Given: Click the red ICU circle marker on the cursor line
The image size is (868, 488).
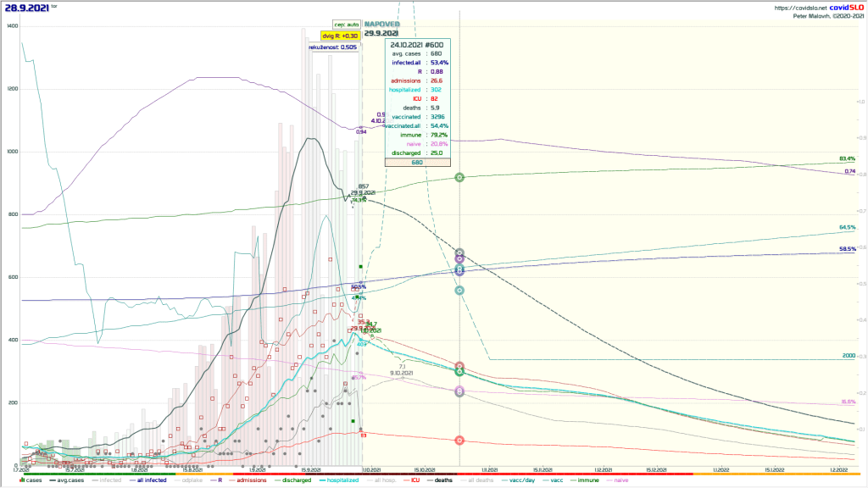Looking at the screenshot, I should click(x=459, y=441).
